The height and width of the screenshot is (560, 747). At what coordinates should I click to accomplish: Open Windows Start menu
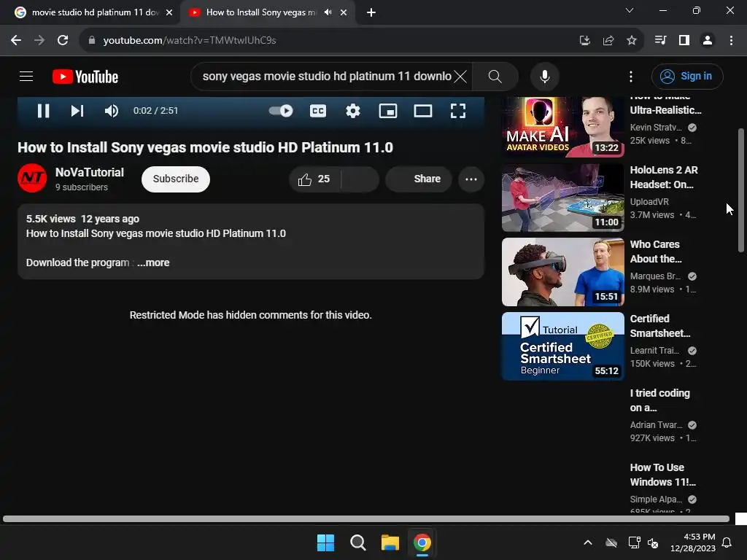326,542
